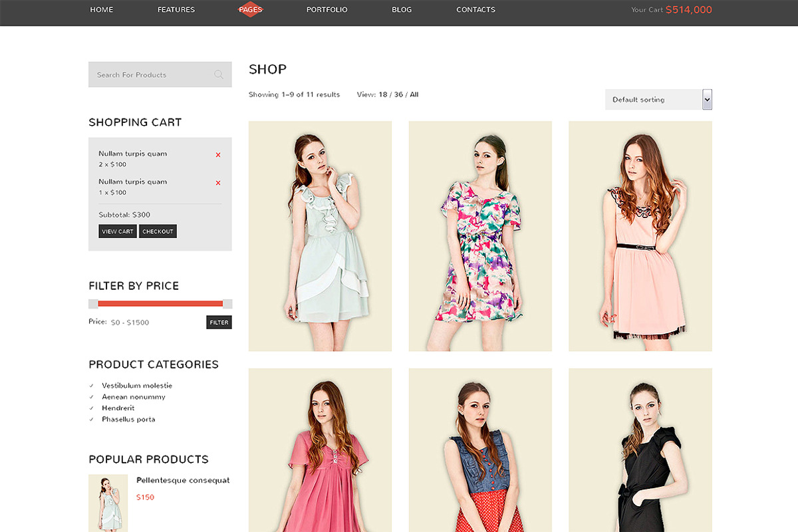Click the popular product thumbnail image
Screen dimensions: 798x532
click(108, 503)
